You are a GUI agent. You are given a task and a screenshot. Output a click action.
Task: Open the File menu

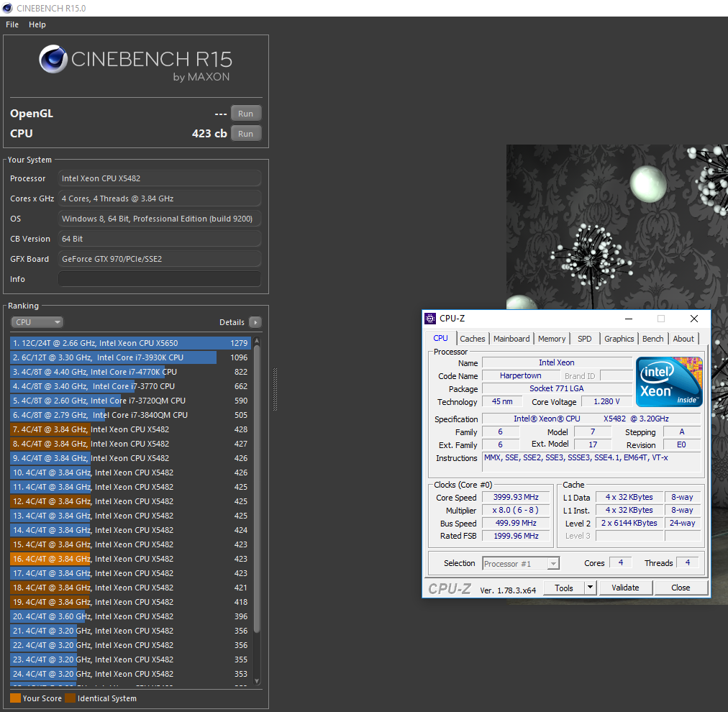pos(12,24)
